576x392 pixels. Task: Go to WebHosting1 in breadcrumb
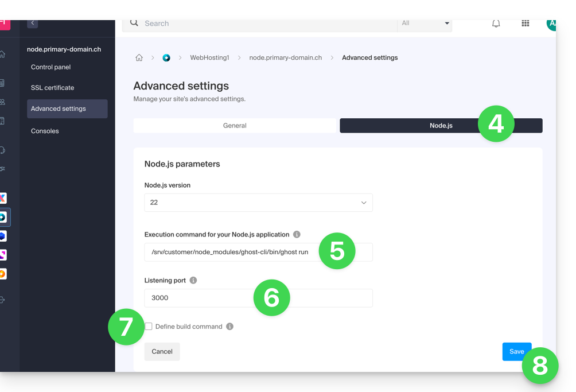click(209, 57)
